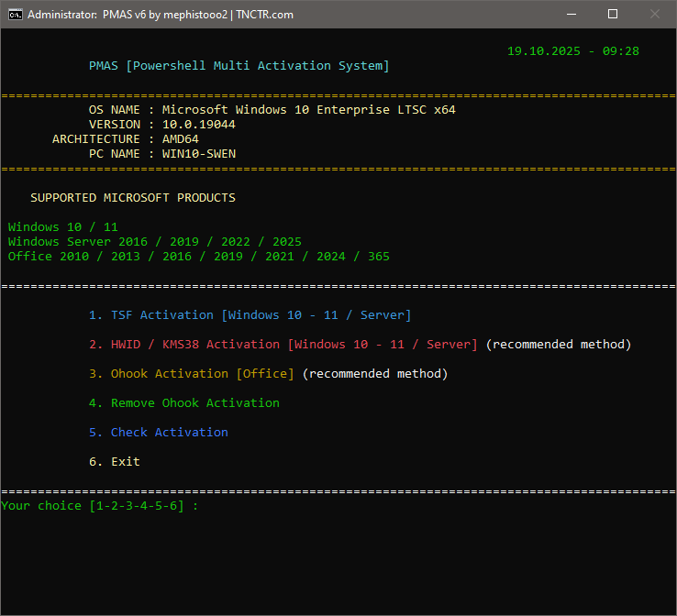Minimize the PMAS console window
677x616 pixels.
tap(571, 15)
